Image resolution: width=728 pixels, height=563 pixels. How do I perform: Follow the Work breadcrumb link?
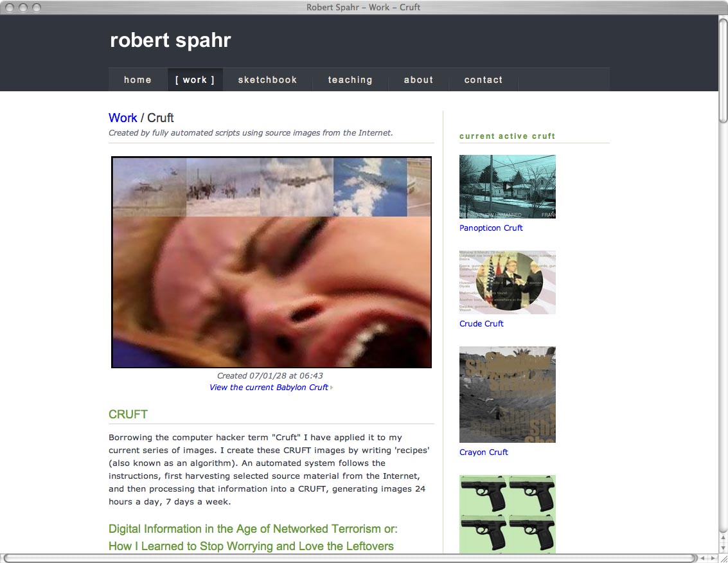pos(123,118)
